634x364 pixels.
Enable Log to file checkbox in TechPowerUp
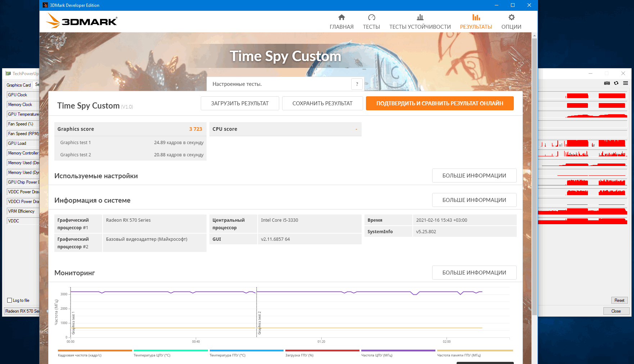coord(10,300)
